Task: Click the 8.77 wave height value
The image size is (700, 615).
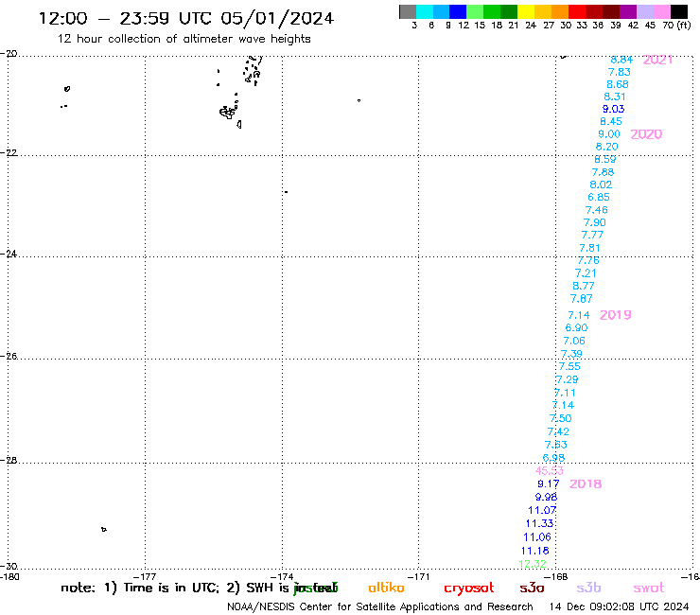Action: [584, 287]
